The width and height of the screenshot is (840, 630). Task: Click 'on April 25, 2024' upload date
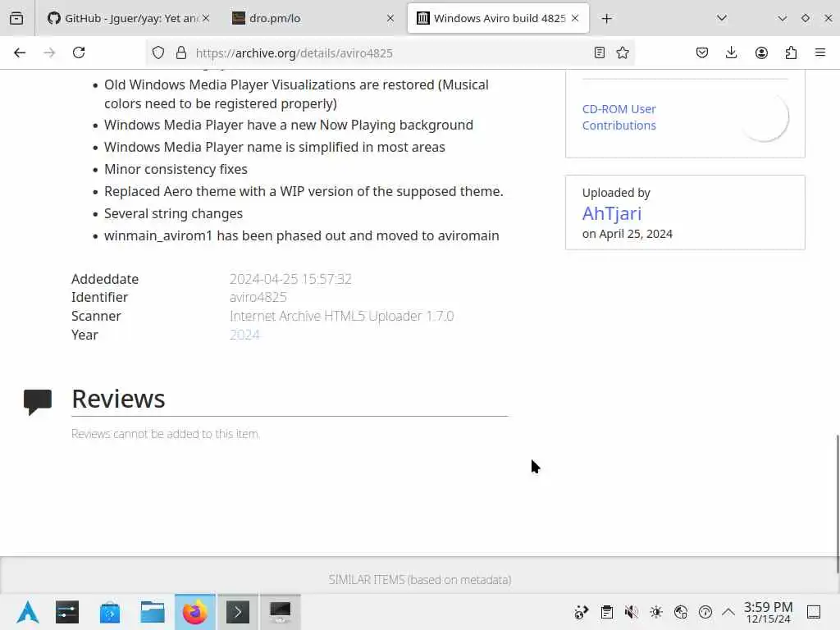(x=628, y=234)
